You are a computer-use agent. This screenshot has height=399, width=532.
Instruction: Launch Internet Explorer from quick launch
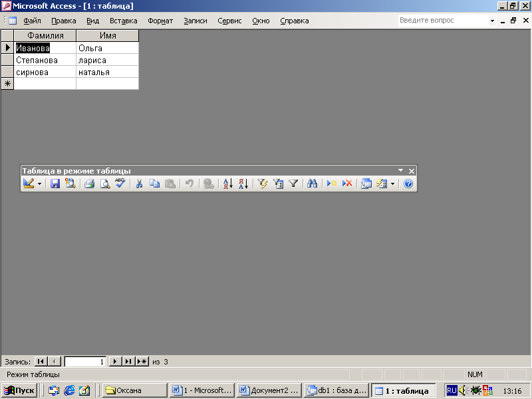coord(69,390)
